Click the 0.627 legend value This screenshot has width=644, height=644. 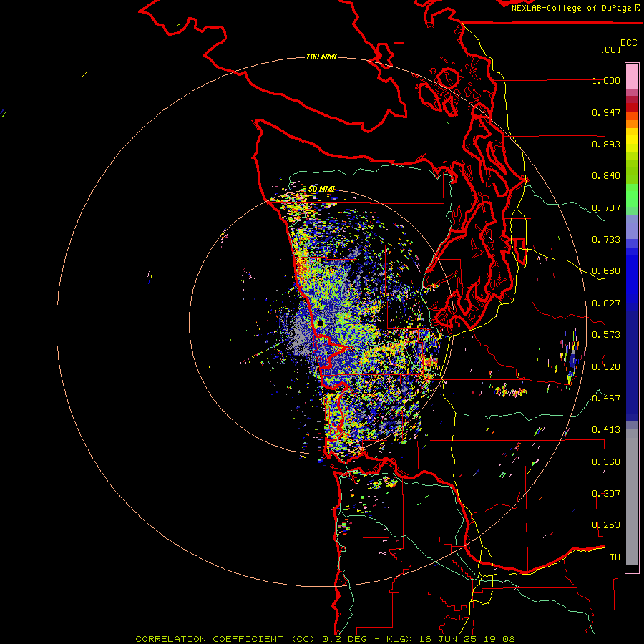[x=606, y=303]
